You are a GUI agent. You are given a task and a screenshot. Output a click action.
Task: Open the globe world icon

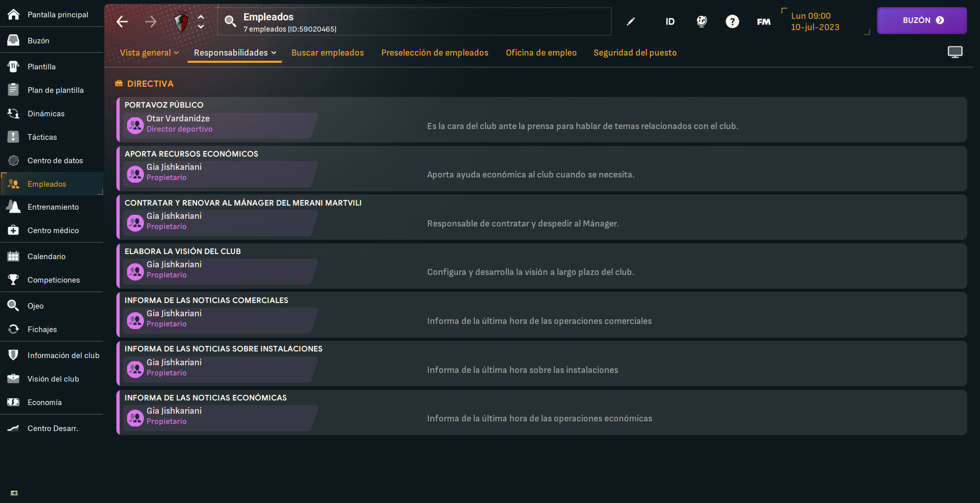tap(702, 21)
